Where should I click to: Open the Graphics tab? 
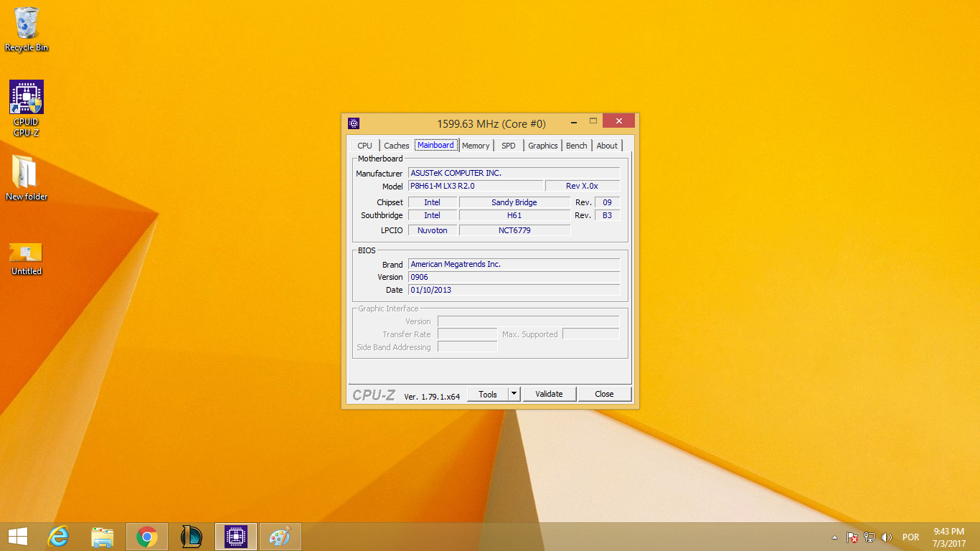[543, 146]
